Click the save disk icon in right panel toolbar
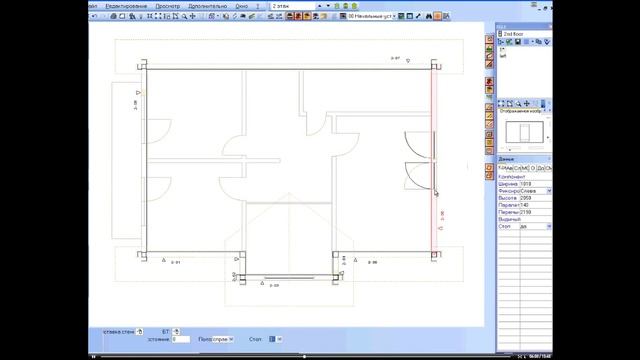Image resolution: width=640 pixels, height=360 pixels. (518, 42)
